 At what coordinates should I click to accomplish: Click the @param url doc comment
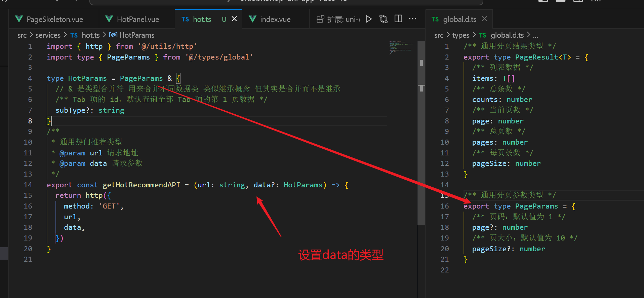pyautogui.click(x=98, y=153)
